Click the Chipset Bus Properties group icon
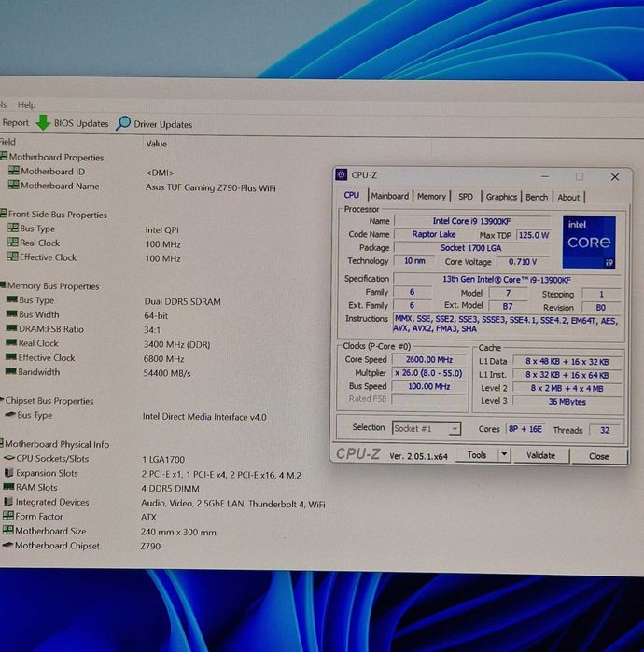This screenshot has width=644, height=652. 2,400
